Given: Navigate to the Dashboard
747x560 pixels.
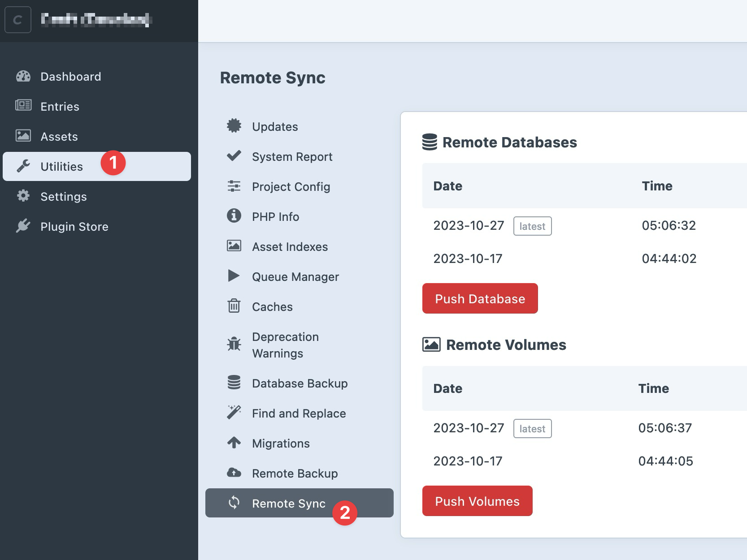Looking at the screenshot, I should pyautogui.click(x=70, y=76).
